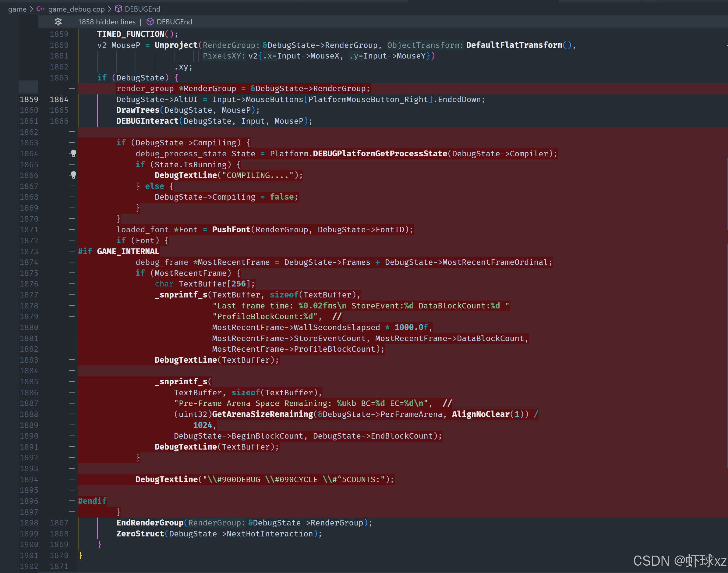Click the minus marker beside #if GAME_INTERNAL
Image resolution: width=728 pixels, height=573 pixels.
click(72, 251)
